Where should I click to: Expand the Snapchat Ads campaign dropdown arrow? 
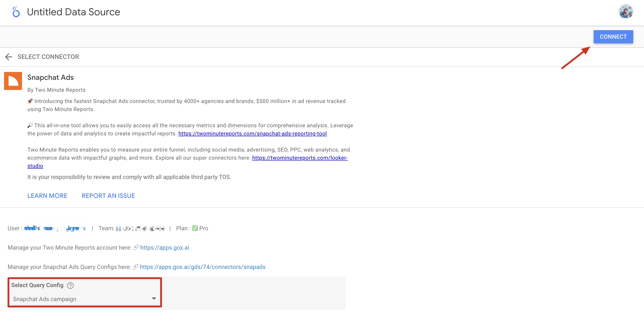coord(154,298)
